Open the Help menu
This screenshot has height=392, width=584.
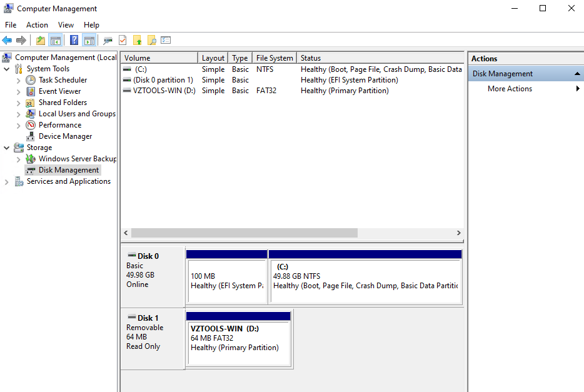pos(91,25)
